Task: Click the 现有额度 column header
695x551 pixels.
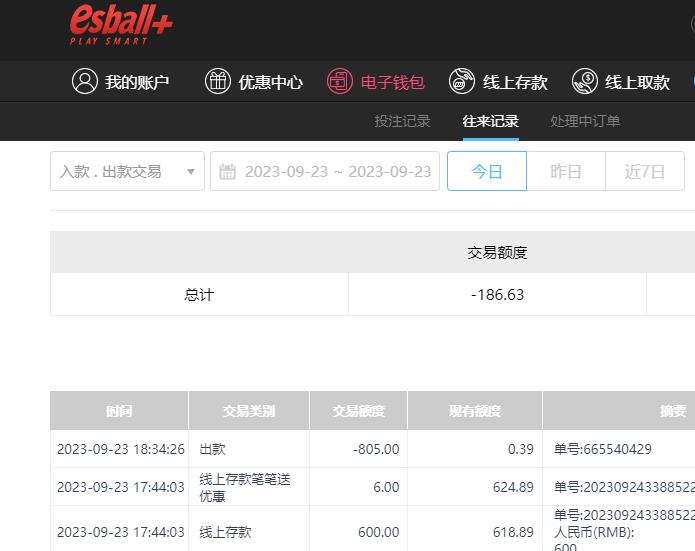Action: [x=475, y=411]
